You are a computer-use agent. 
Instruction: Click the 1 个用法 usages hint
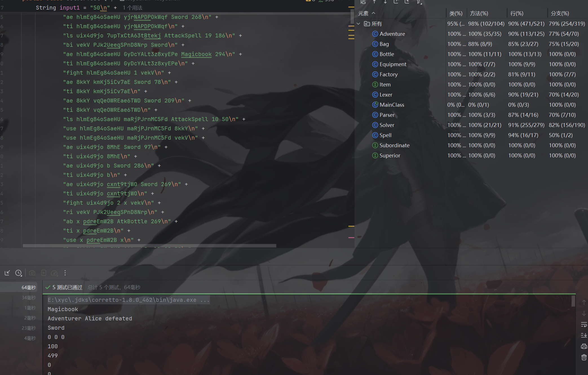click(x=132, y=8)
